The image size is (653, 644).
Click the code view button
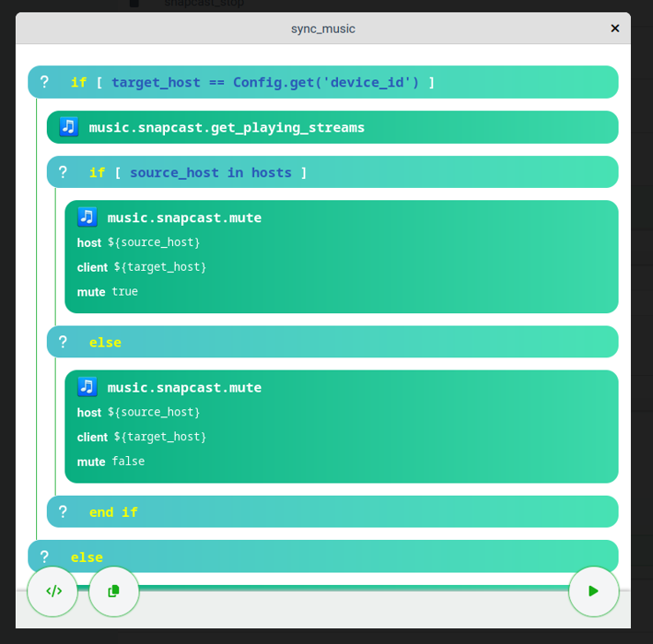[x=53, y=591]
